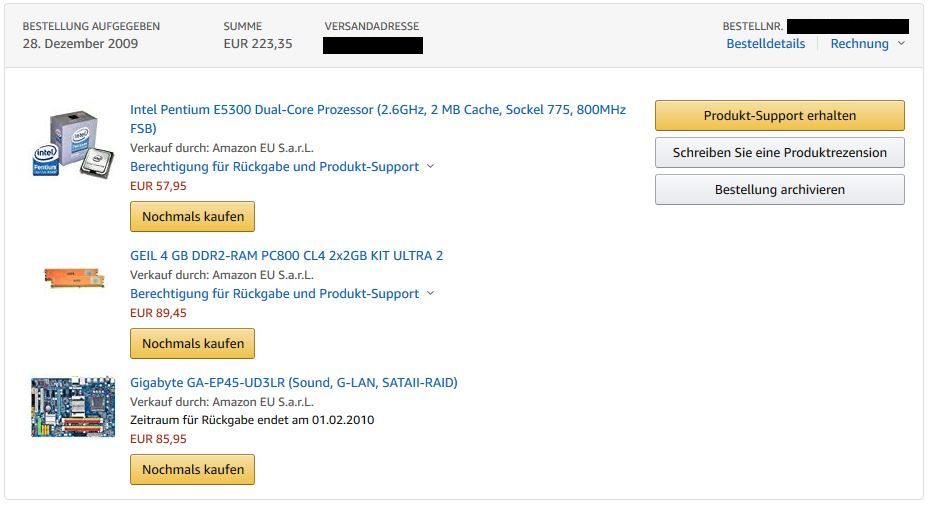Screen dimensions: 930x507
Task: Expand return eligibility chevron for GEIL RAM
Action: 431,293
